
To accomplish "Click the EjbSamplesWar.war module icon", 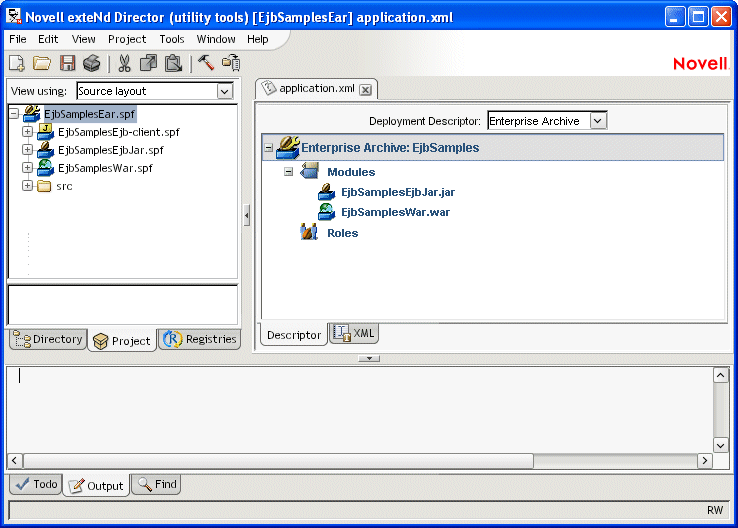I will point(326,212).
